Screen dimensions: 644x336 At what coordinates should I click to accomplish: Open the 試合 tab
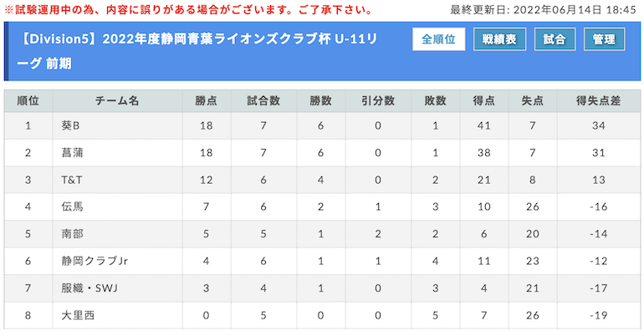tap(555, 39)
